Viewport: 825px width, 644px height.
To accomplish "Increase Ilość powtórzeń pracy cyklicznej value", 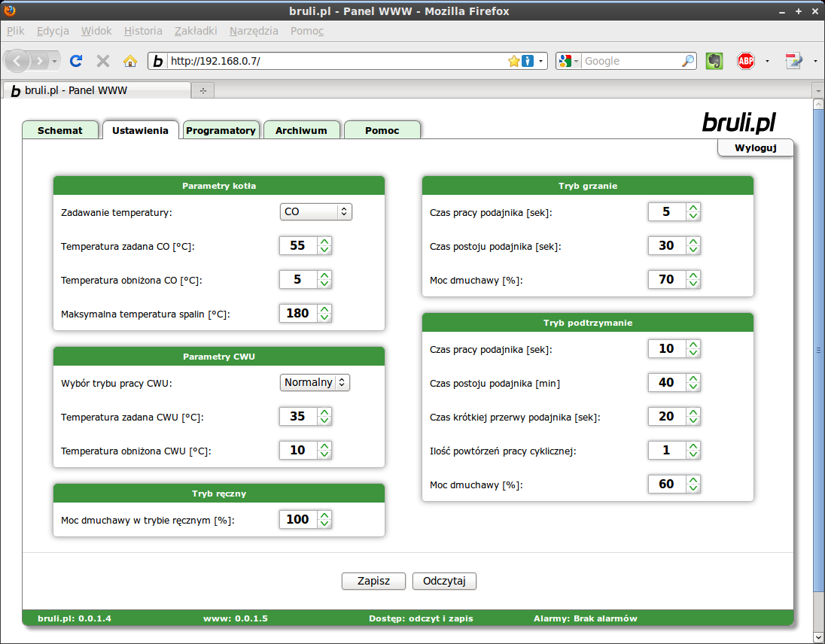I will [693, 446].
